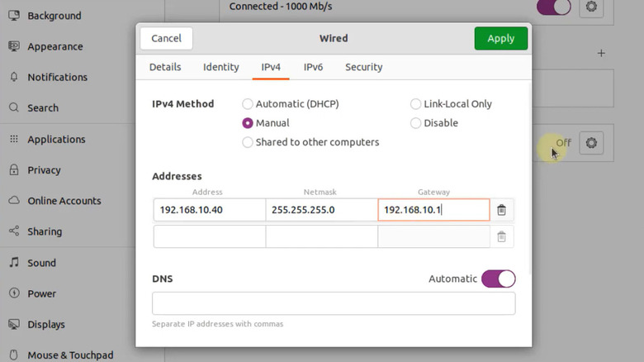Add a new VPN connection plus icon
Image resolution: width=644 pixels, height=362 pixels.
[x=601, y=53]
